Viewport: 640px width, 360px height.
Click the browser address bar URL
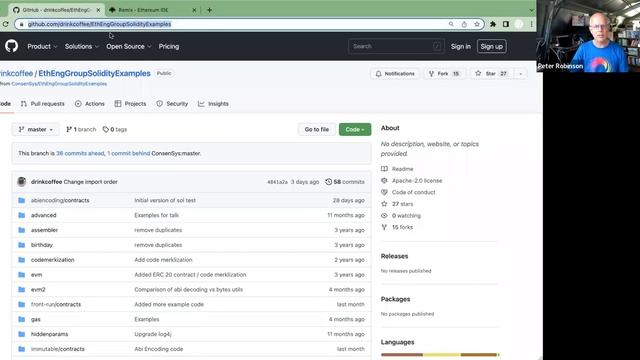(x=99, y=24)
